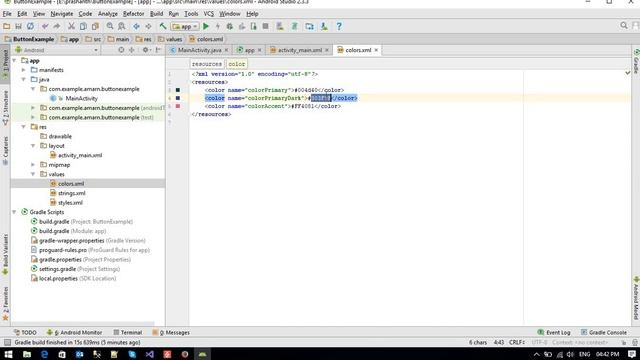The width and height of the screenshot is (640, 360).
Task: Open the Refactor menu
Action: 133,14
